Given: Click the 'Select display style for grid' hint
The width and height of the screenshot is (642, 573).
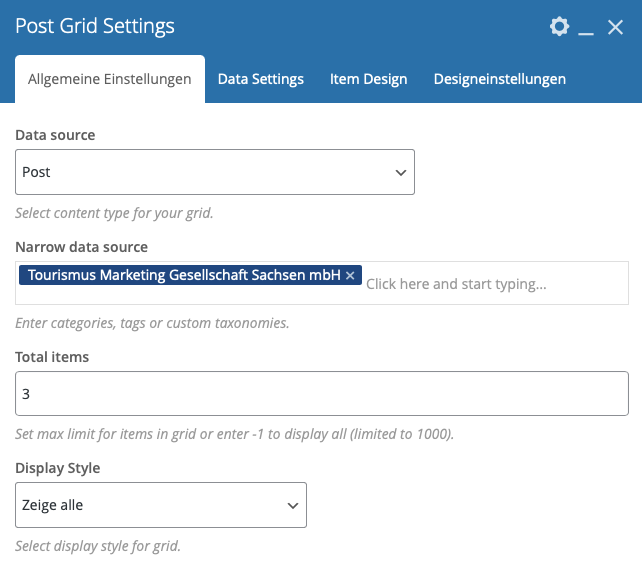Looking at the screenshot, I should point(98,546).
